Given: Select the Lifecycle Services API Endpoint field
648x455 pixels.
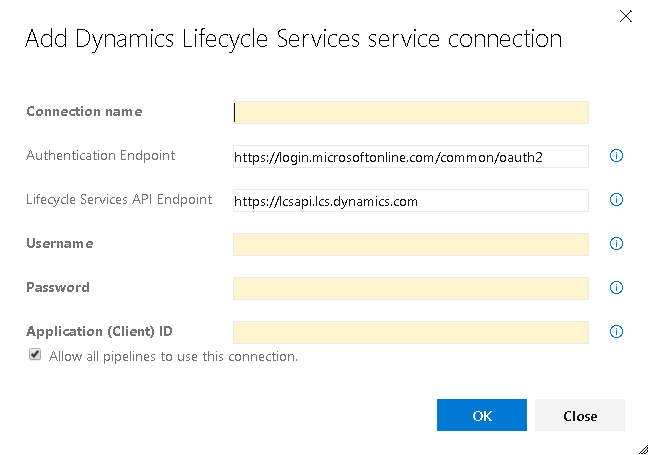Looking at the screenshot, I should point(411,201).
